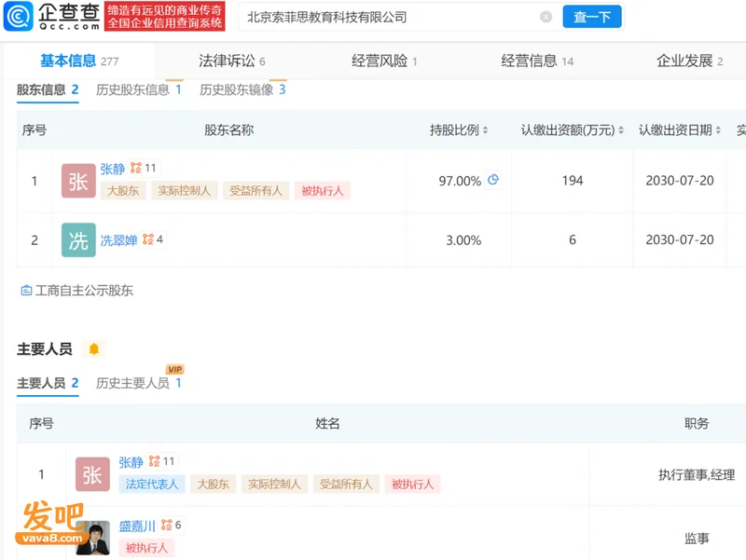This screenshot has width=746, height=560.
Task: Click the 大股东 tag in shareholder row
Action: click(123, 191)
